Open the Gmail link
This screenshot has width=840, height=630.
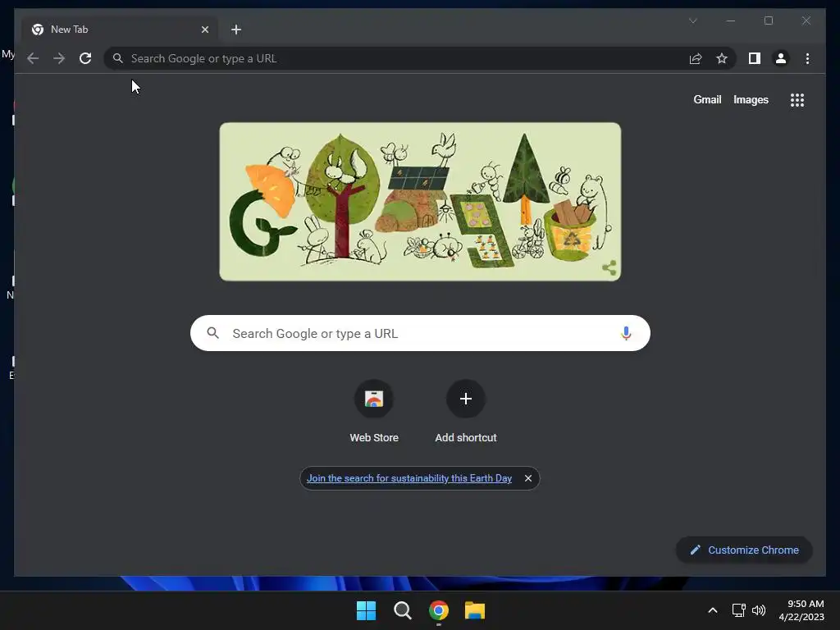click(x=707, y=99)
